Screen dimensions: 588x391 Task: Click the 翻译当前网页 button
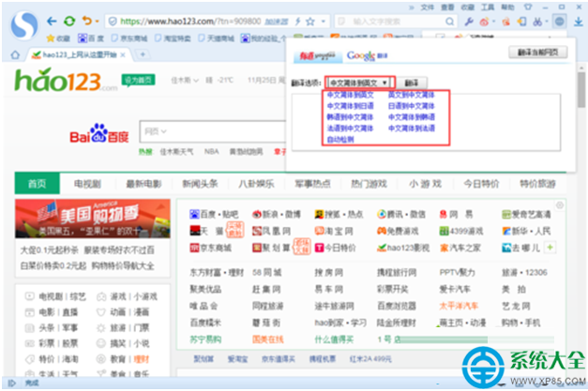point(537,53)
